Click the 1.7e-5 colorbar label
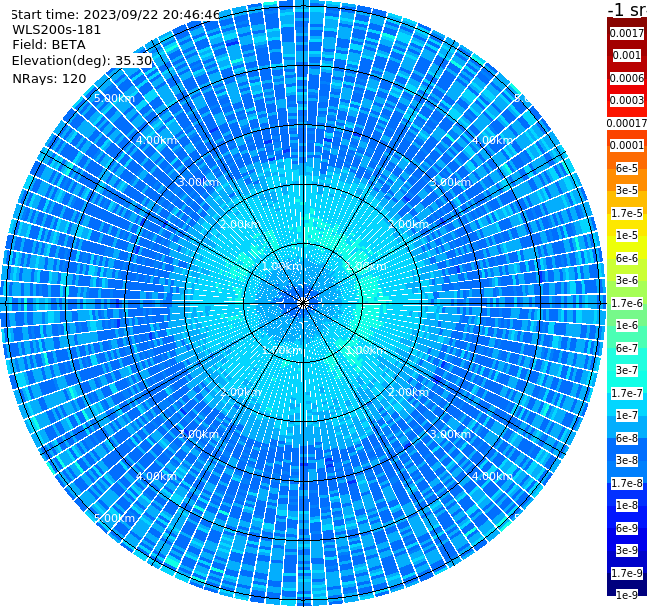Image resolution: width=647 pixels, height=607 pixels. click(x=627, y=213)
